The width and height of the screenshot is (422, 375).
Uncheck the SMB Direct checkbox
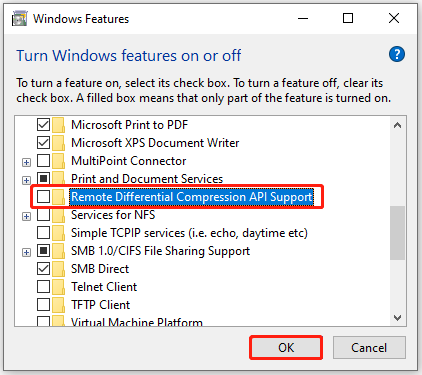43,269
